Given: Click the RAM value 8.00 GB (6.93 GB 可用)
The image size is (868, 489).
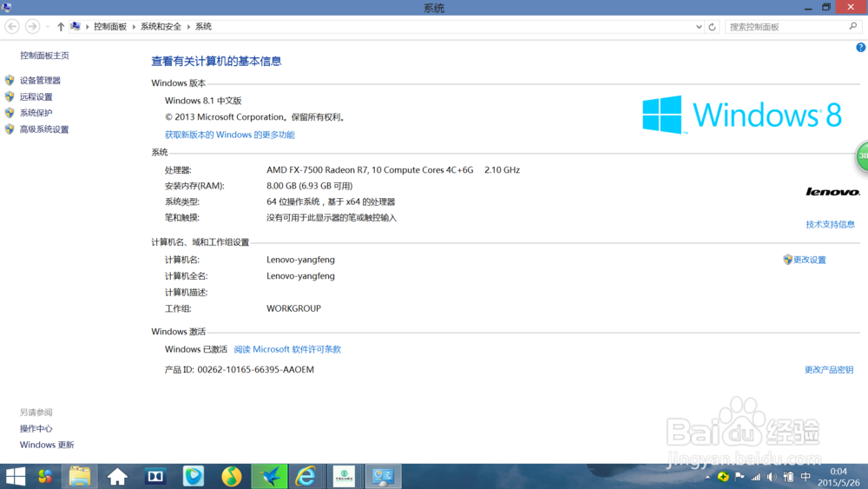Looking at the screenshot, I should click(310, 186).
